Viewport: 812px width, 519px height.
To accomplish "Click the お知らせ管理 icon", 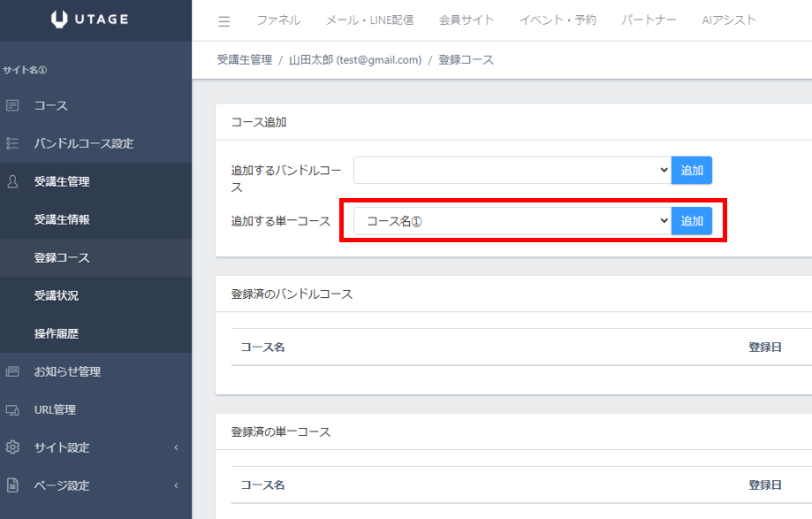I will [12, 371].
